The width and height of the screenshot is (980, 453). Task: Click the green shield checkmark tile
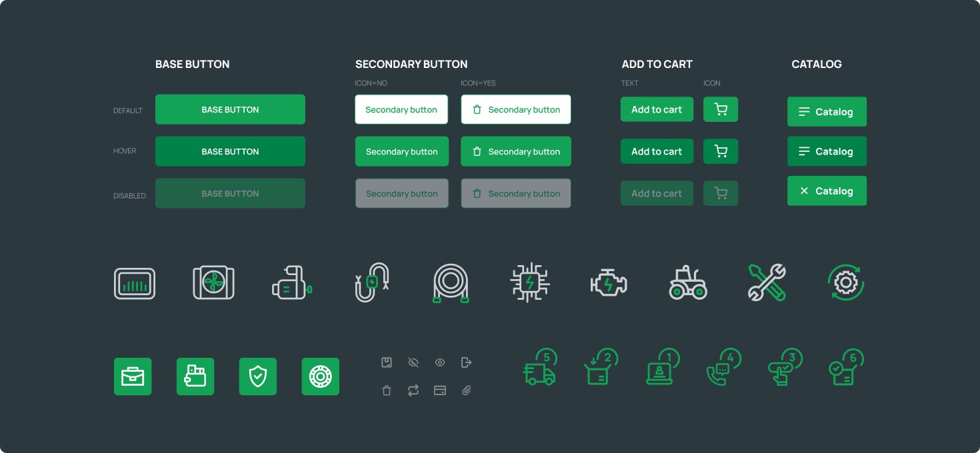click(x=258, y=376)
